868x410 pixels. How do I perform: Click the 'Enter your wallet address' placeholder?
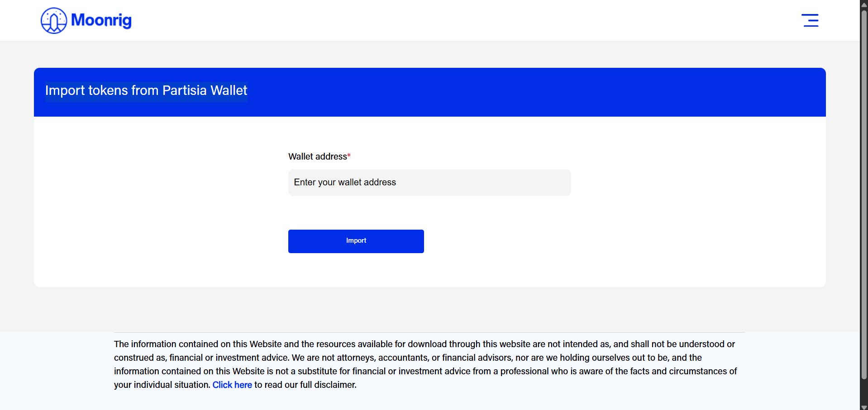click(x=345, y=182)
